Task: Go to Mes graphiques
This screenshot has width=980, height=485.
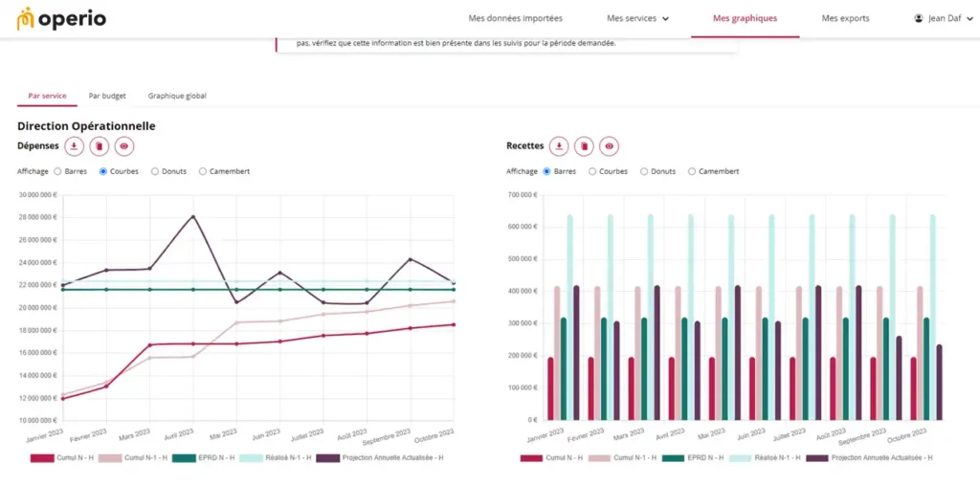Action: 745,19
